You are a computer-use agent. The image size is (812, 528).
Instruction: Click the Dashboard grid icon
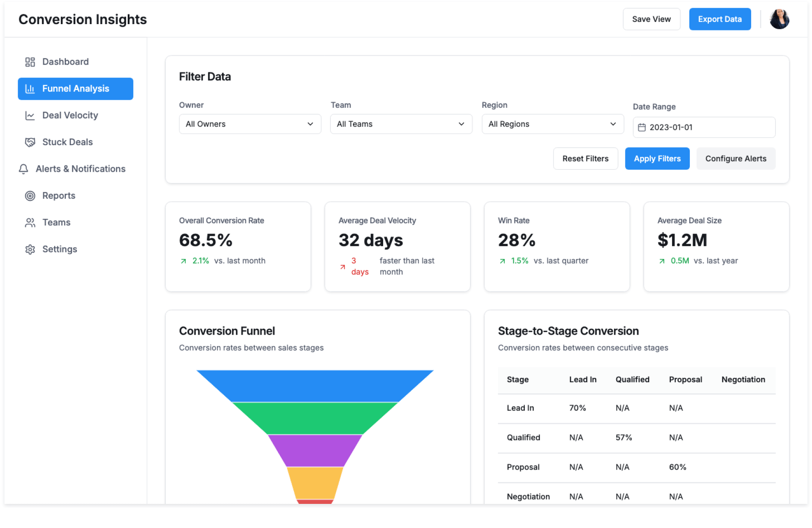[30, 62]
